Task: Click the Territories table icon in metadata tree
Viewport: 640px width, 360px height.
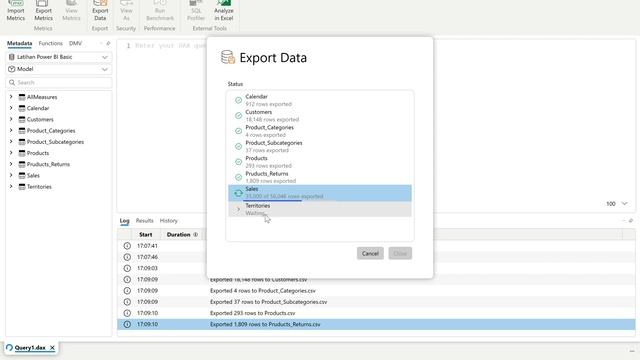Action: tap(22, 187)
